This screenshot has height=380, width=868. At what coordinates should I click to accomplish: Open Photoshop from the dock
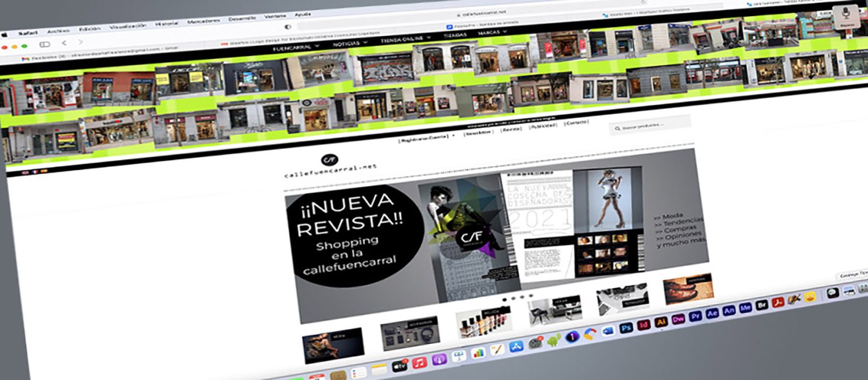pos(626,327)
